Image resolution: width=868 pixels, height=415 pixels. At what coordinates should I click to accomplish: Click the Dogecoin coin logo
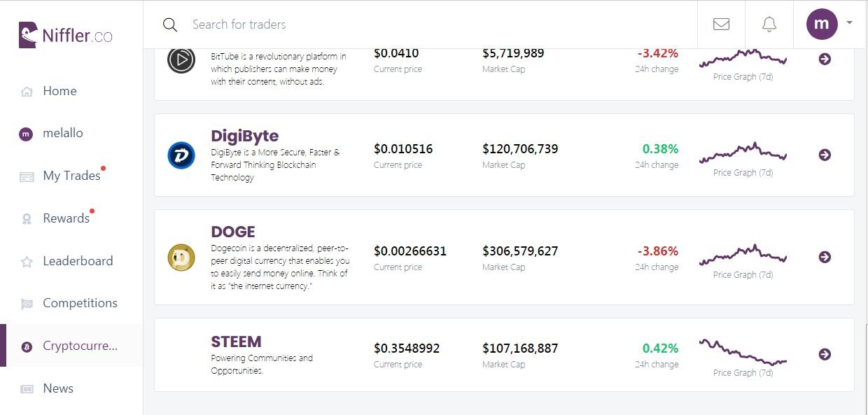tap(181, 258)
